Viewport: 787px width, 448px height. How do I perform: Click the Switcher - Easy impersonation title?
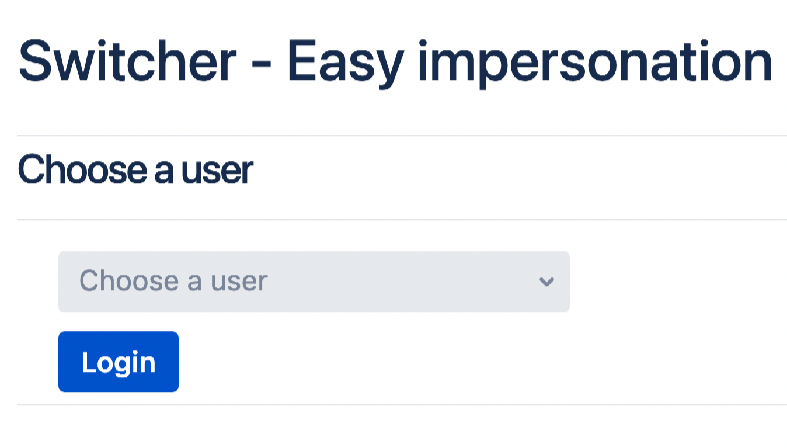point(395,62)
